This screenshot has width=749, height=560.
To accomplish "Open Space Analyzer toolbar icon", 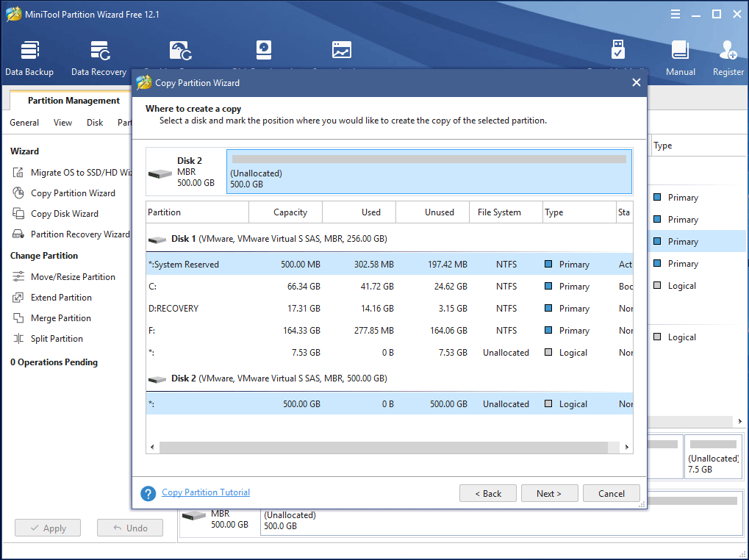I will pyautogui.click(x=342, y=50).
